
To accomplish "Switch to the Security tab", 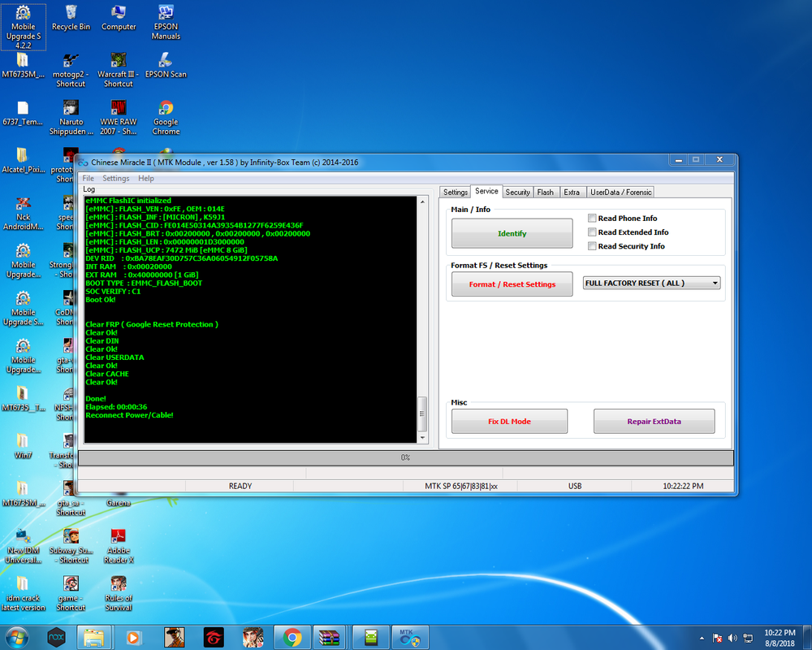I will [517, 193].
